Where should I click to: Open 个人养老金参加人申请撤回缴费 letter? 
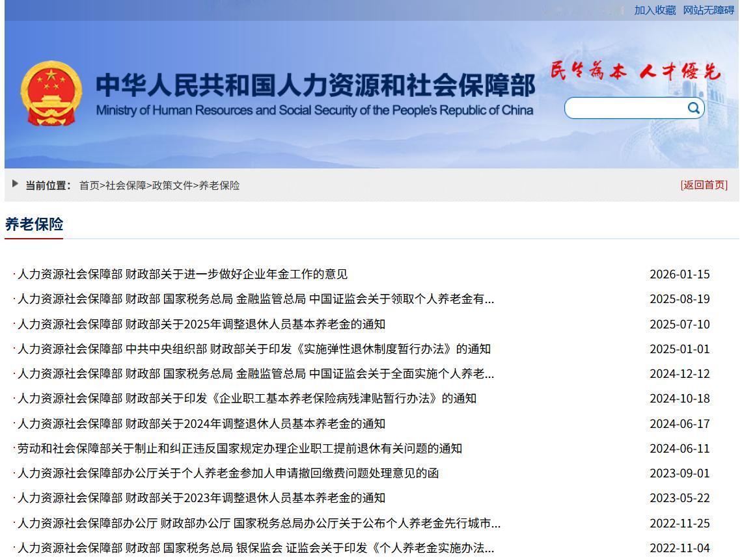point(228,473)
